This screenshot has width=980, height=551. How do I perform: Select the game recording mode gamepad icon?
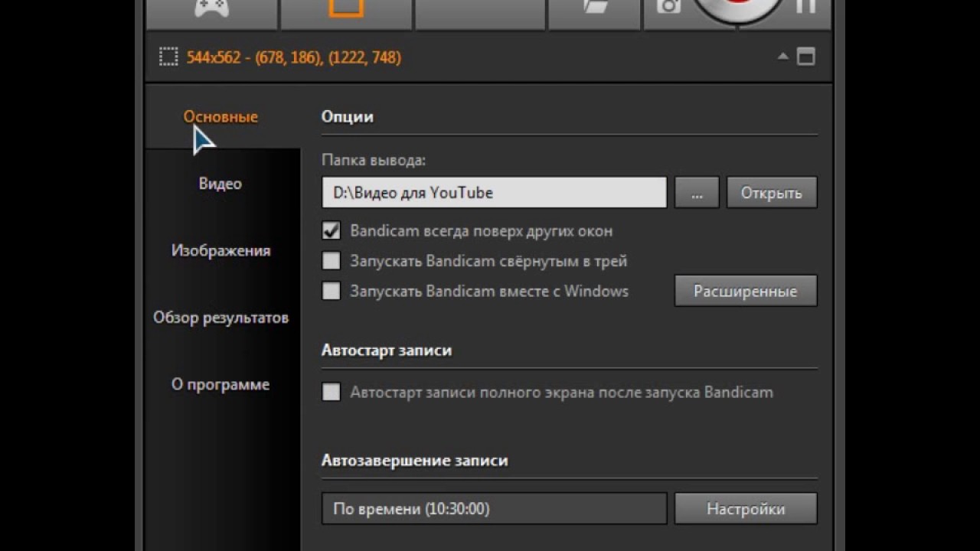(212, 8)
